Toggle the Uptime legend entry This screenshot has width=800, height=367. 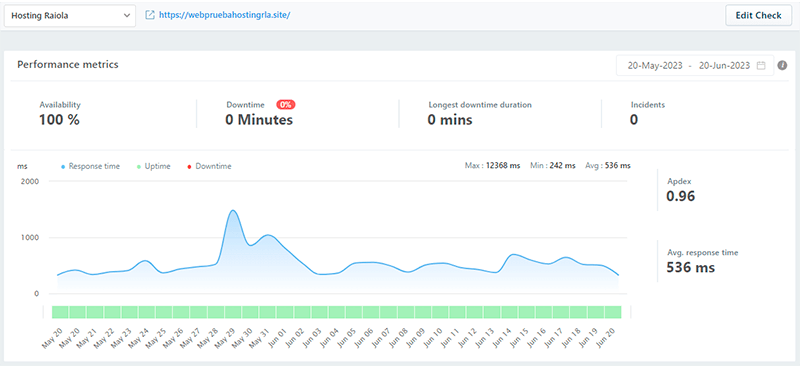(154, 166)
